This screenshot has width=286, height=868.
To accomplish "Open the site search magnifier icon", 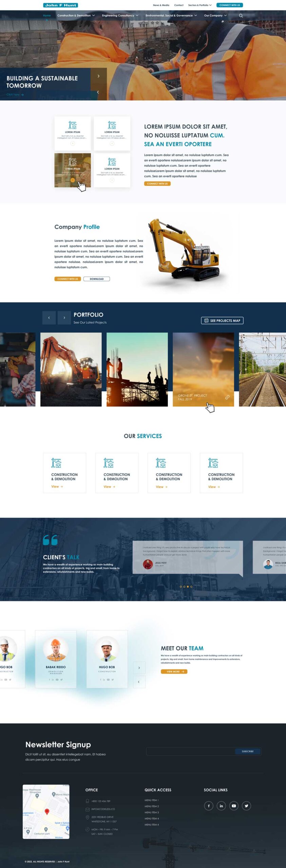I will tap(241, 16).
